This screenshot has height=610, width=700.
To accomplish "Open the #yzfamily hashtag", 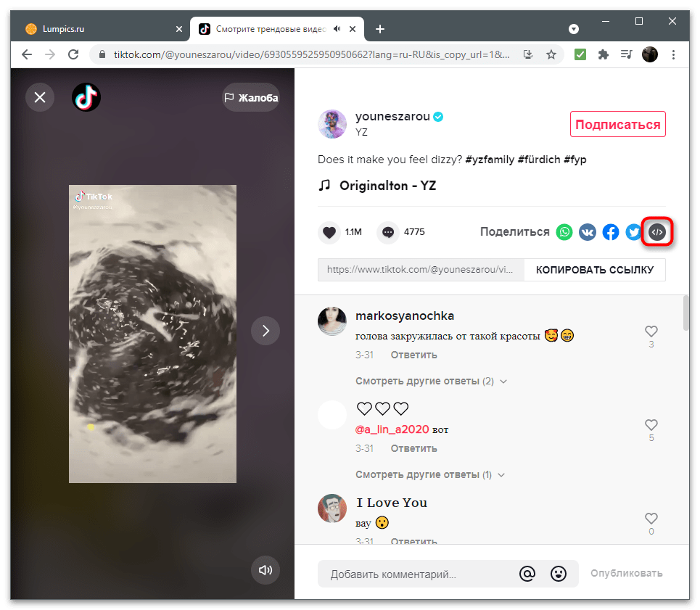I will point(490,160).
